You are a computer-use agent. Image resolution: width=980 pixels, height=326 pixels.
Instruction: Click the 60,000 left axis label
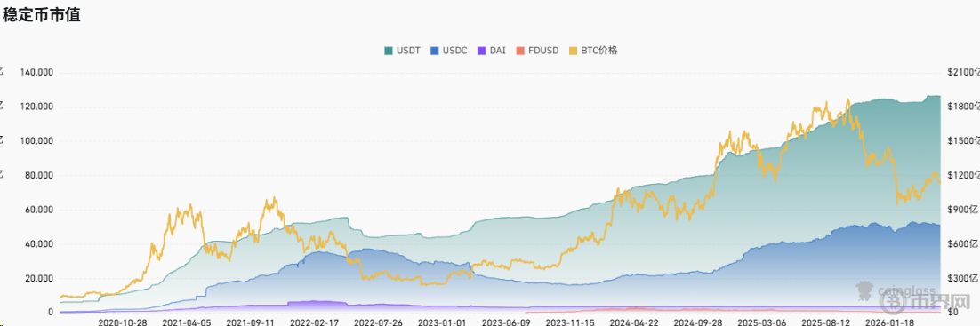point(39,210)
